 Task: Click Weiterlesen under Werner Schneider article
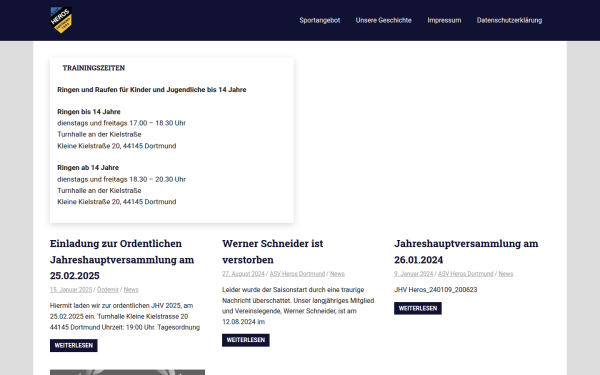tap(246, 340)
